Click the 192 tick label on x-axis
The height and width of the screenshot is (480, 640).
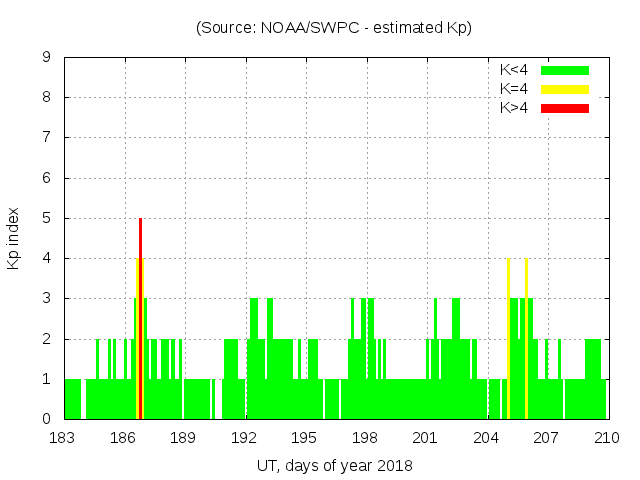point(246,438)
